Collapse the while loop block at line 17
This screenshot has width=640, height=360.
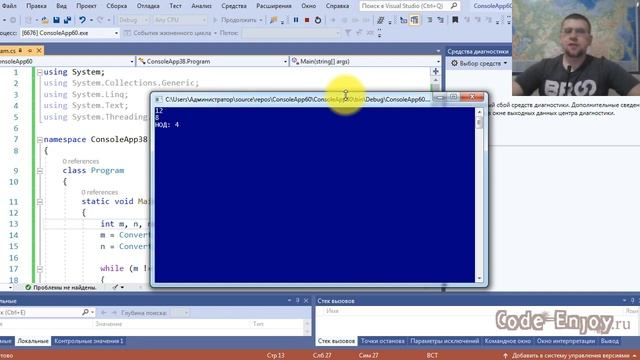click(x=40, y=269)
